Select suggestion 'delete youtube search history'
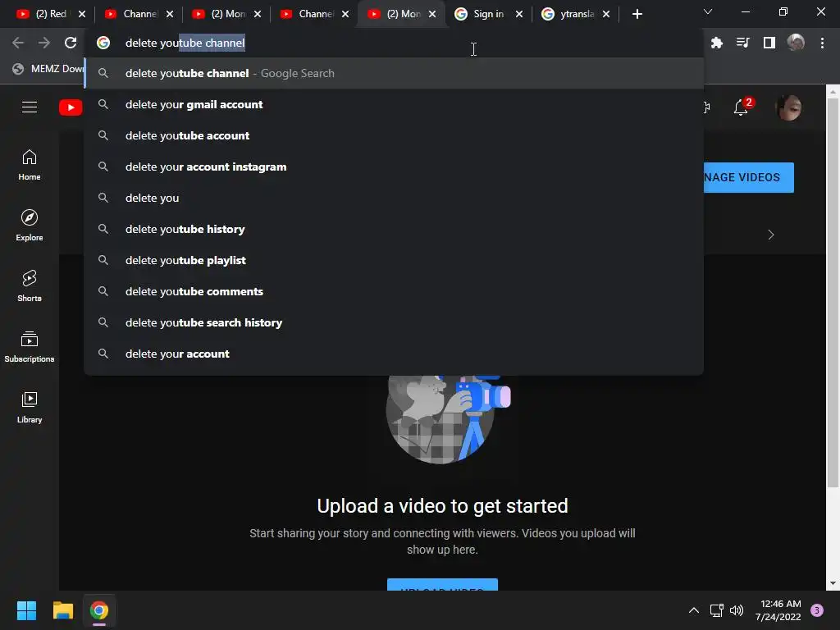 click(x=394, y=322)
